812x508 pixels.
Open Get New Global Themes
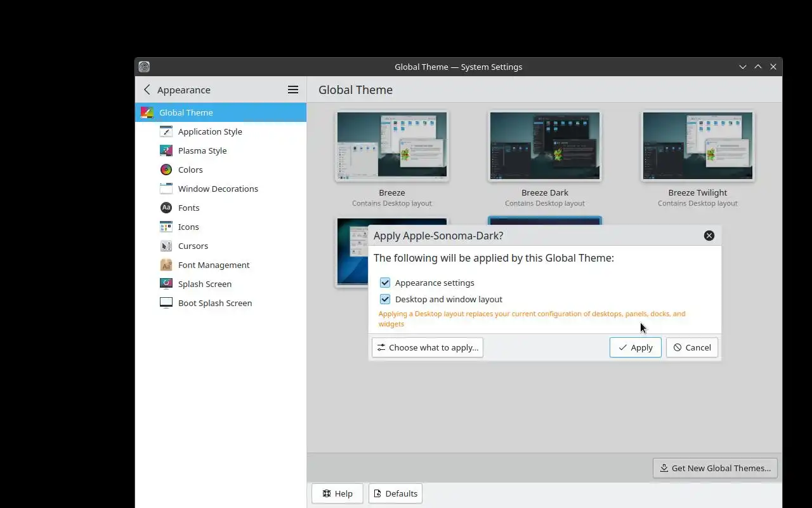coord(715,468)
